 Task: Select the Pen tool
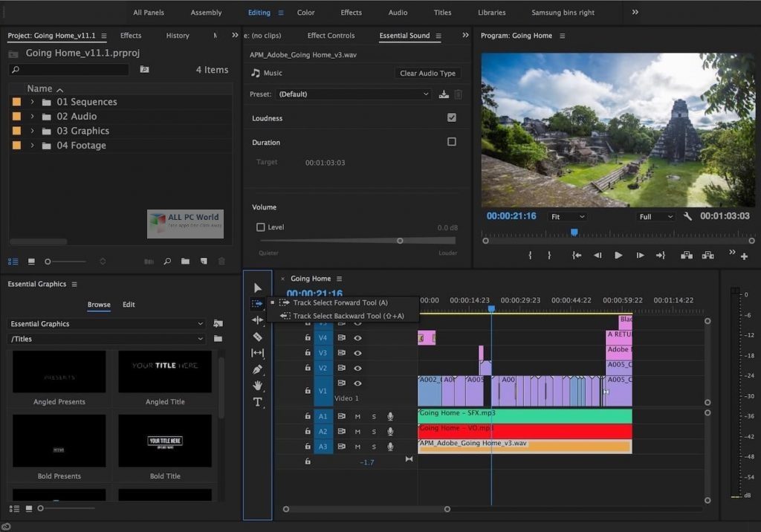(x=257, y=369)
